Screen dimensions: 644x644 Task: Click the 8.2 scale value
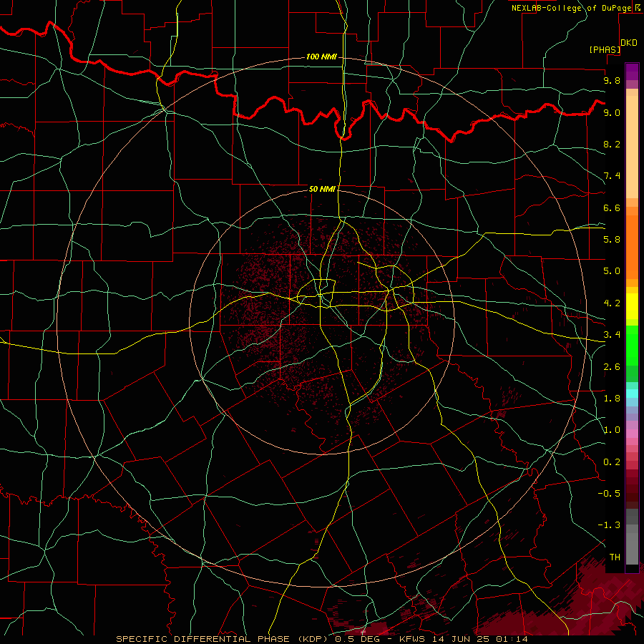point(612,144)
